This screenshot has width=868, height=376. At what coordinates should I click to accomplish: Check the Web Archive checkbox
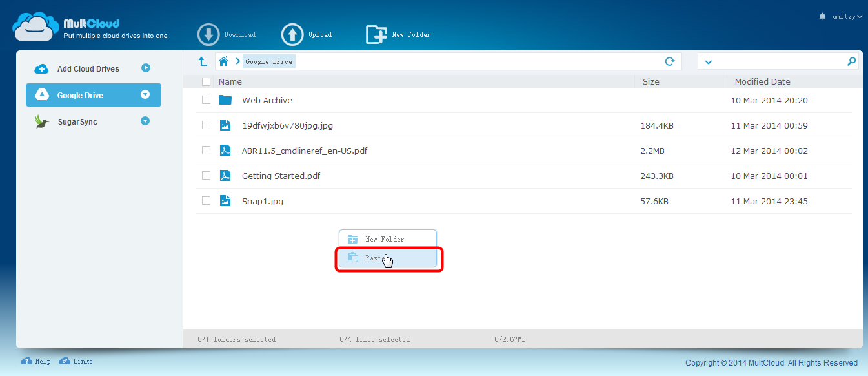tap(206, 100)
